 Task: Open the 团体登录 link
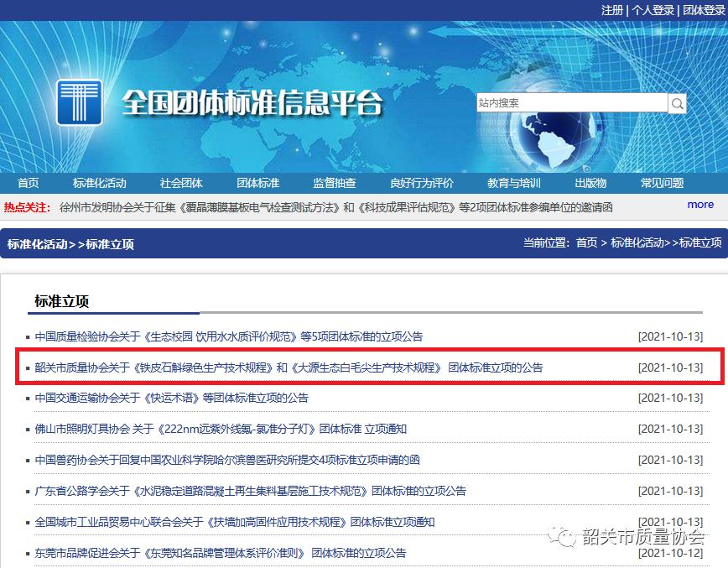pos(704,10)
